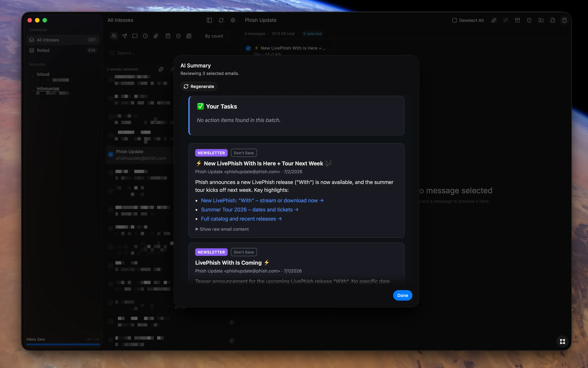Open the settings gear icon
Screen dimensions: 588x368
tap(233, 20)
